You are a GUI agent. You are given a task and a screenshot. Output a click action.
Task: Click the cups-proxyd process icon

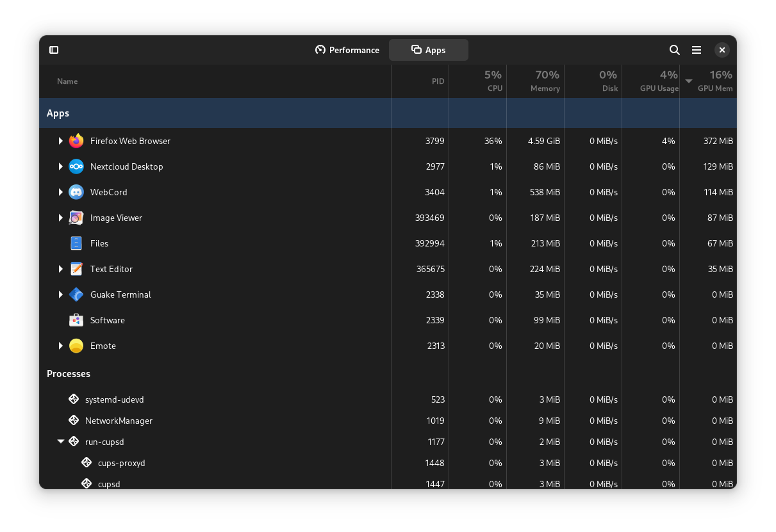pos(87,463)
